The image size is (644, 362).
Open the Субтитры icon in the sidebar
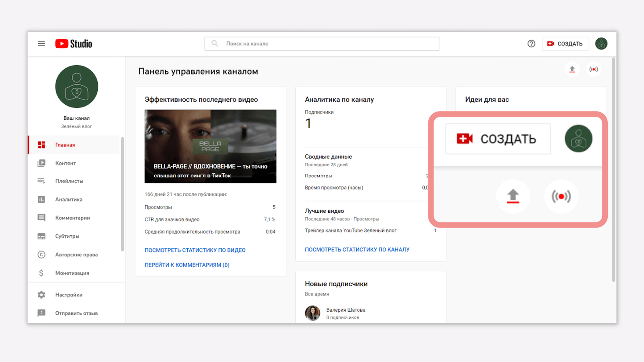(41, 236)
